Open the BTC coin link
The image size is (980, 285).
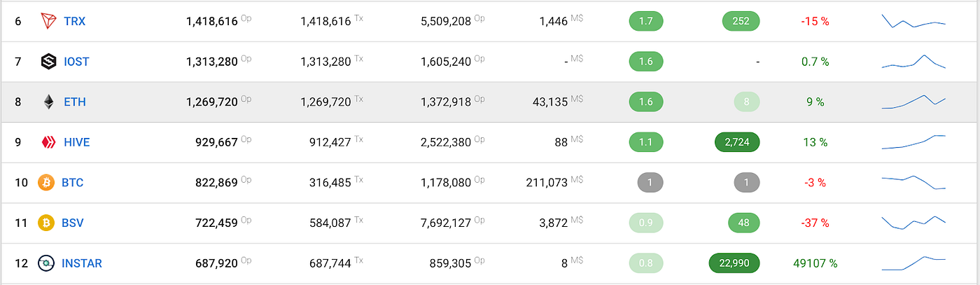click(72, 183)
